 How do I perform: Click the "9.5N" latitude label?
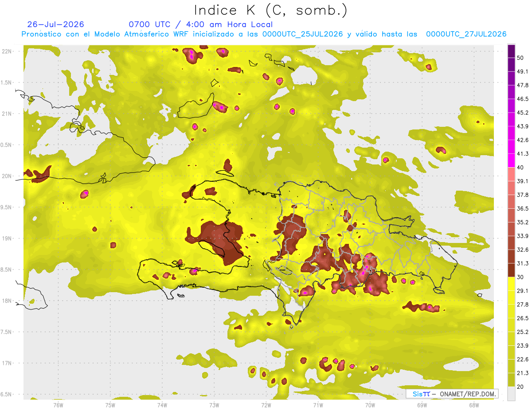point(6,207)
